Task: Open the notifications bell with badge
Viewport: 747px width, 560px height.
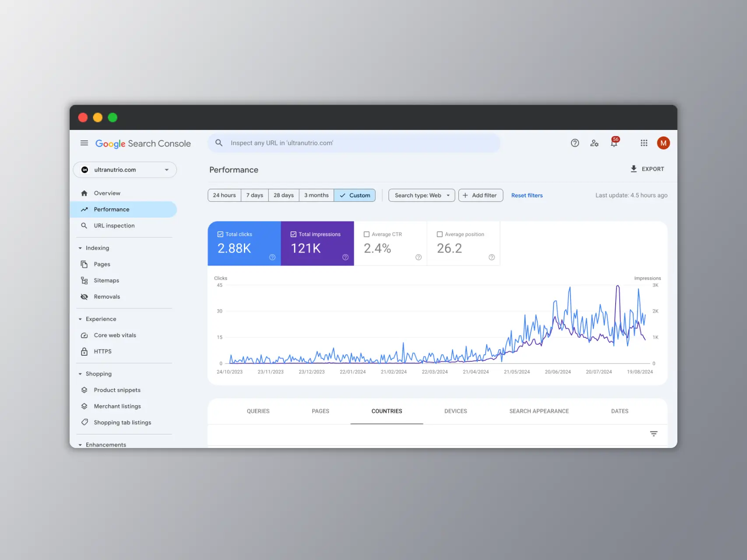Action: (x=614, y=143)
